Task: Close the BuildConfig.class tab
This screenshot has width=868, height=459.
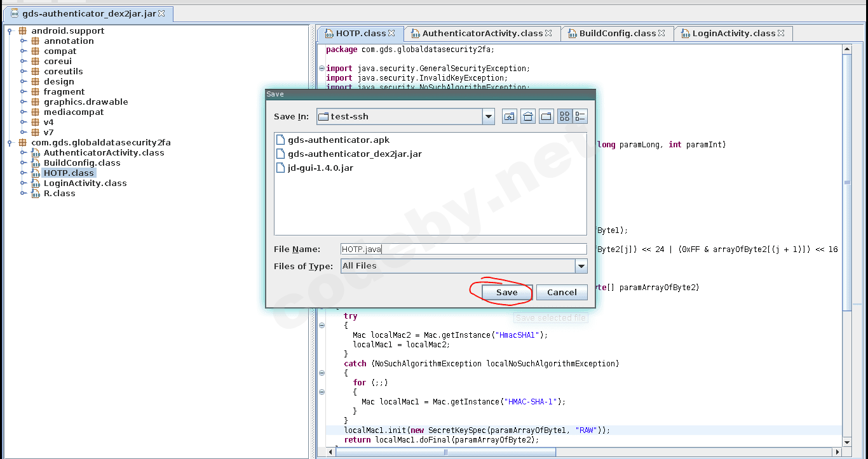Action: coord(661,33)
